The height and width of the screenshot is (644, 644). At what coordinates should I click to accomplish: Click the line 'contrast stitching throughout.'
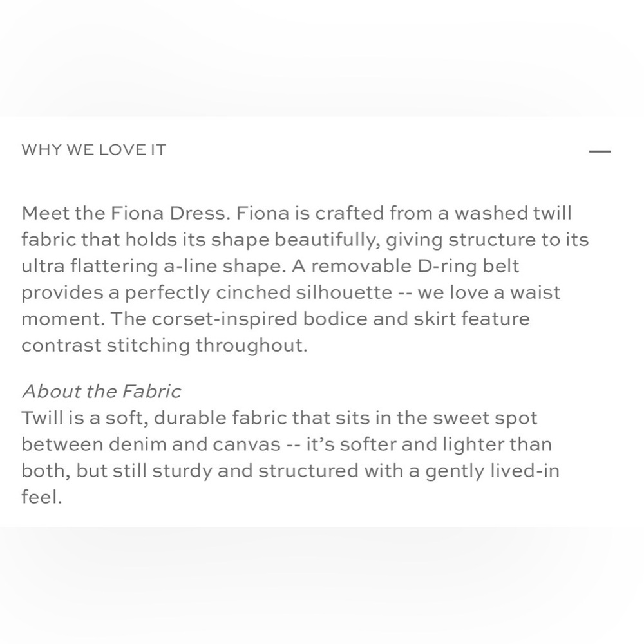click(164, 345)
